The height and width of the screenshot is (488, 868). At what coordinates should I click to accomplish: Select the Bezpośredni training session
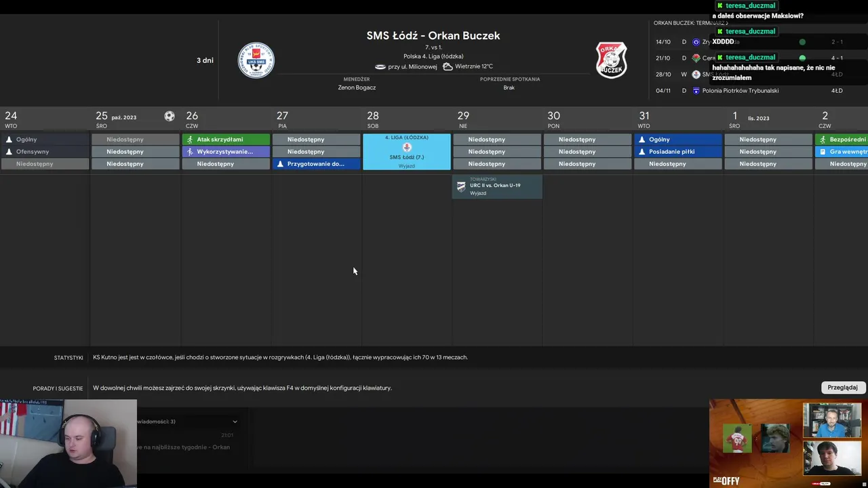841,140
